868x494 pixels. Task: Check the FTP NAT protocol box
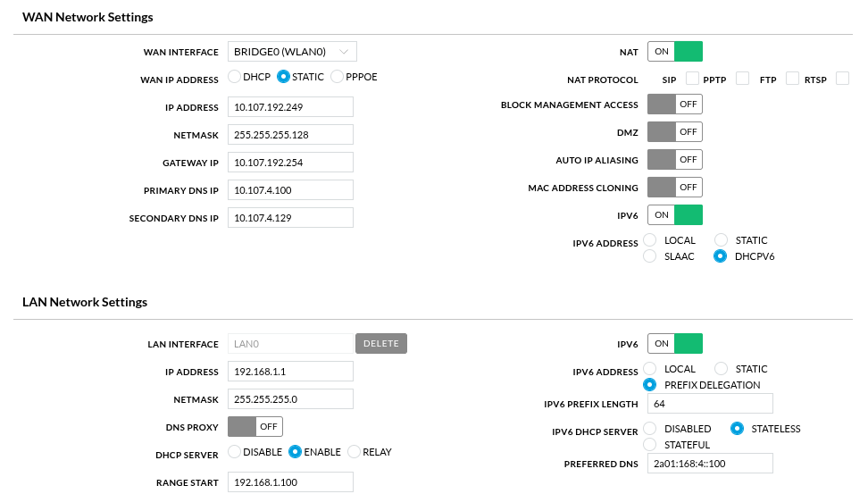(792, 80)
